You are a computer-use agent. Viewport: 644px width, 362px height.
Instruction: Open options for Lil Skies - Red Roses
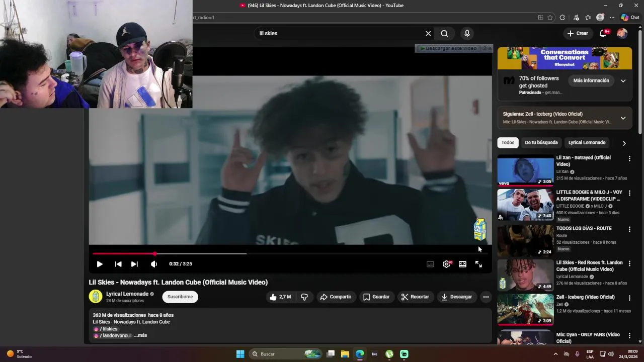click(629, 263)
